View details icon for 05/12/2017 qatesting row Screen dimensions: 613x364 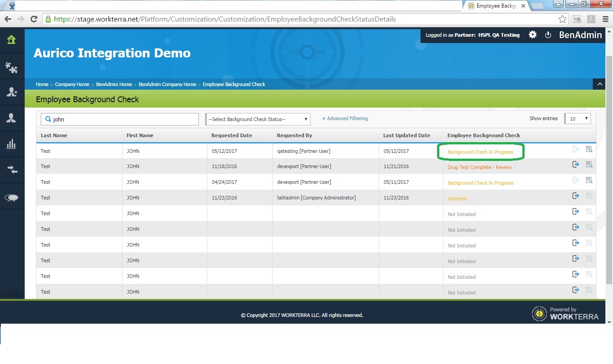(589, 150)
